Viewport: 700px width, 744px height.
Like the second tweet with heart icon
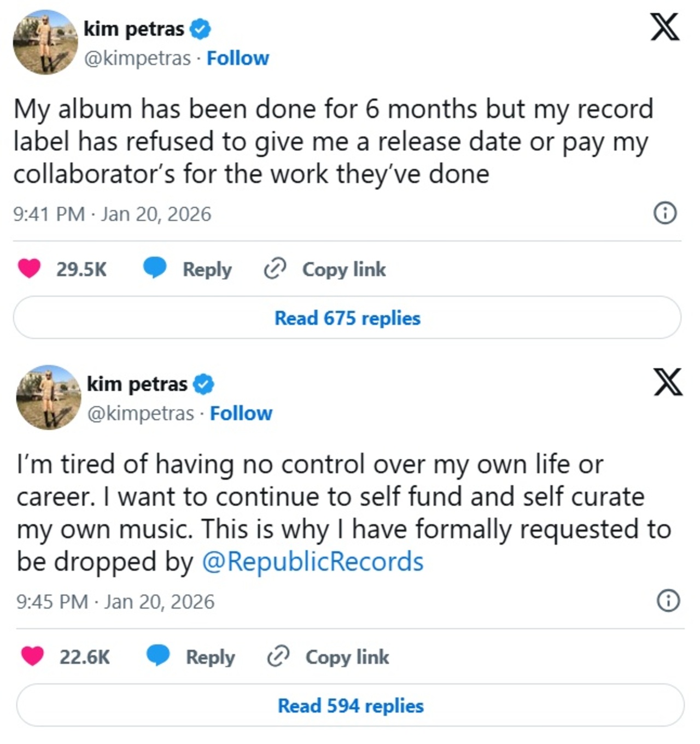point(32,656)
